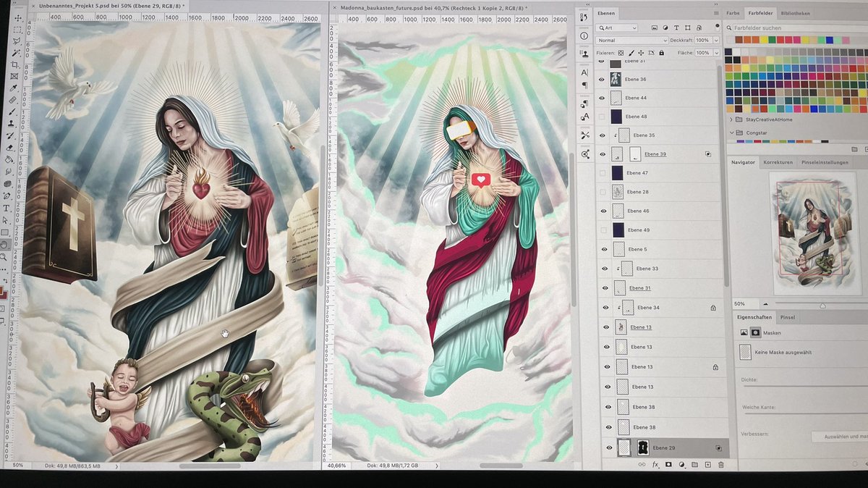
Task: Select the Frame tool
Action: (x=14, y=76)
